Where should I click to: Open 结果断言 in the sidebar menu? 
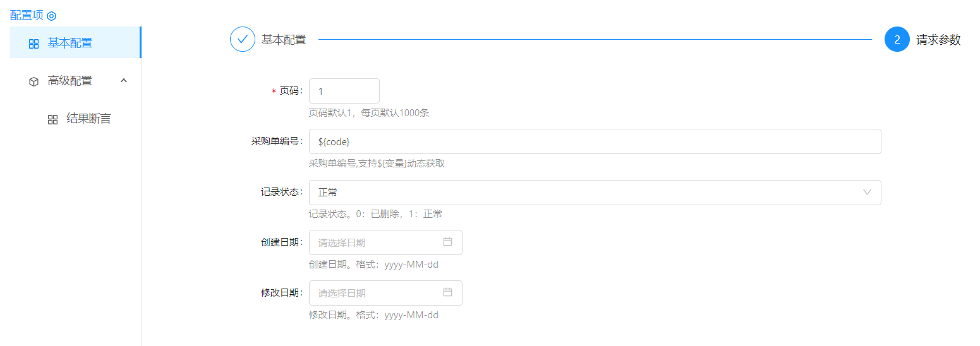coord(88,119)
